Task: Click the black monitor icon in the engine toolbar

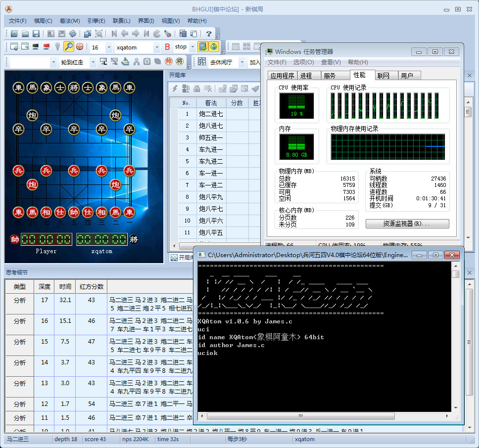Action: tap(36, 46)
